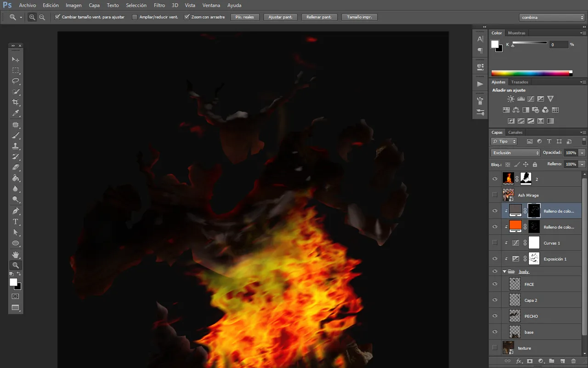Select the Paint Bucket tool
The image size is (588, 368).
point(16,178)
